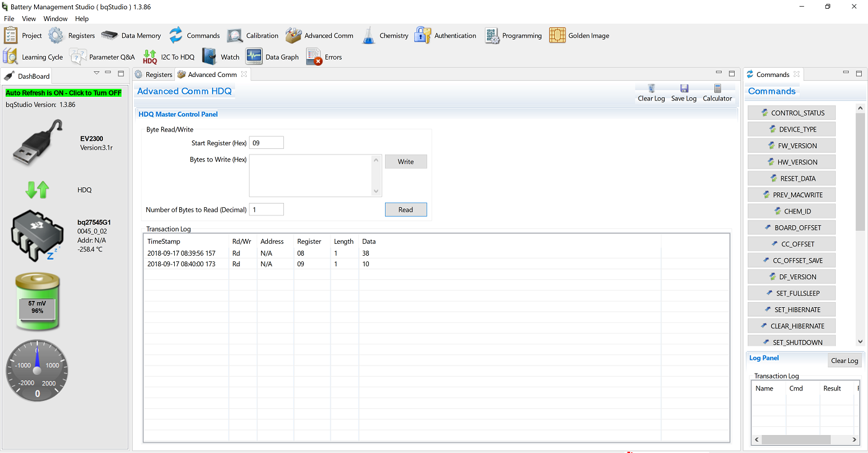Click the bq27545G1 chip icon
Screen dimensions: 868x453
point(37,235)
